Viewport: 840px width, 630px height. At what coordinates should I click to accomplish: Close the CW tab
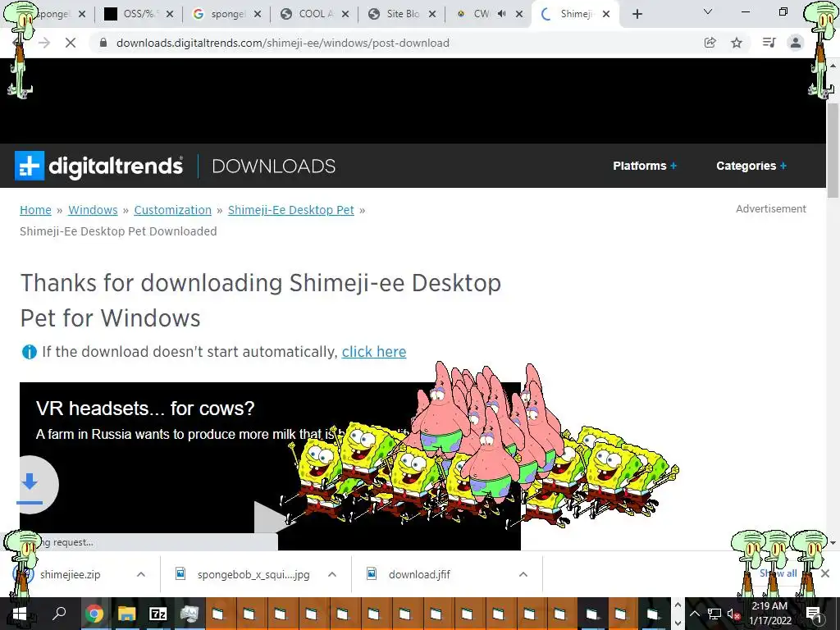[519, 15]
